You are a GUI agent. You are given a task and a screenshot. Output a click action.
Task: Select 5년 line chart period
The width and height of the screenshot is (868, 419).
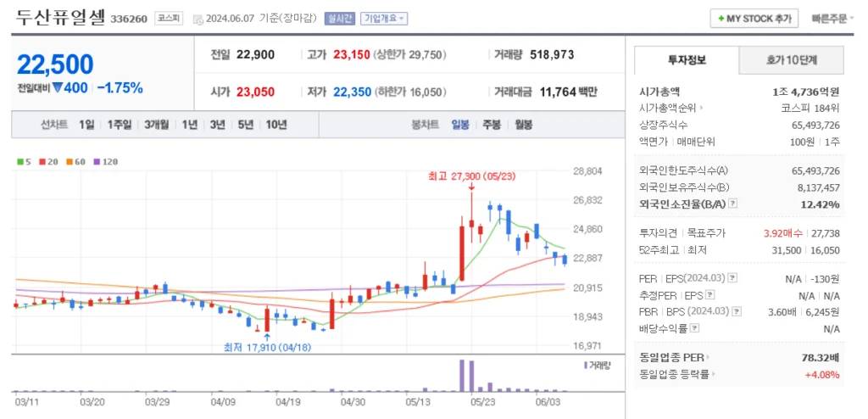tap(245, 125)
